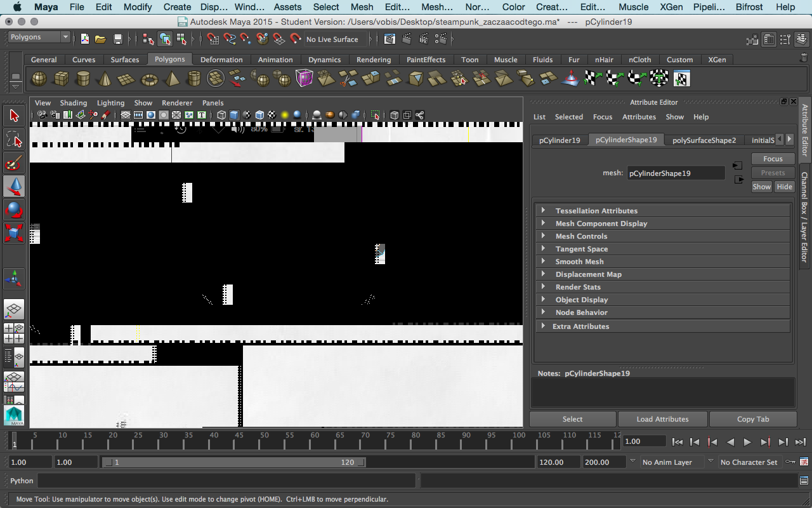Toggle Make Live magnet before No Live Surface
This screenshot has height=508, width=812.
(295, 39)
